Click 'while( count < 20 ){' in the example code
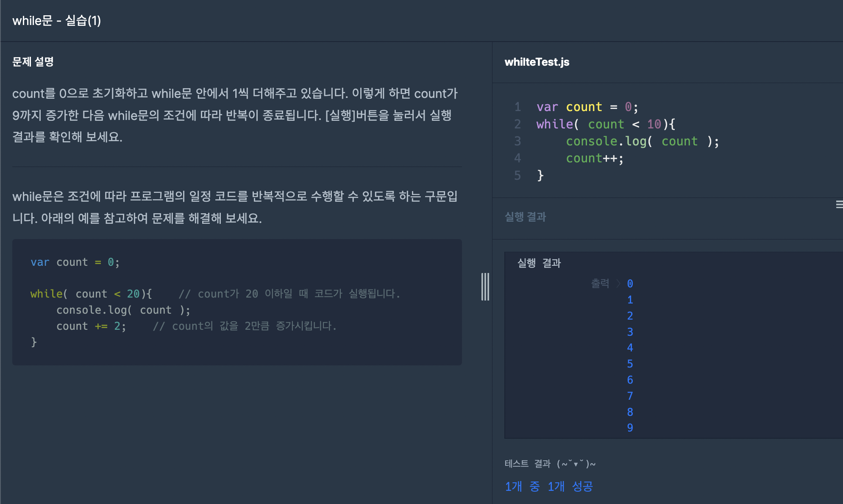Image resolution: width=843 pixels, height=504 pixels. point(91,294)
